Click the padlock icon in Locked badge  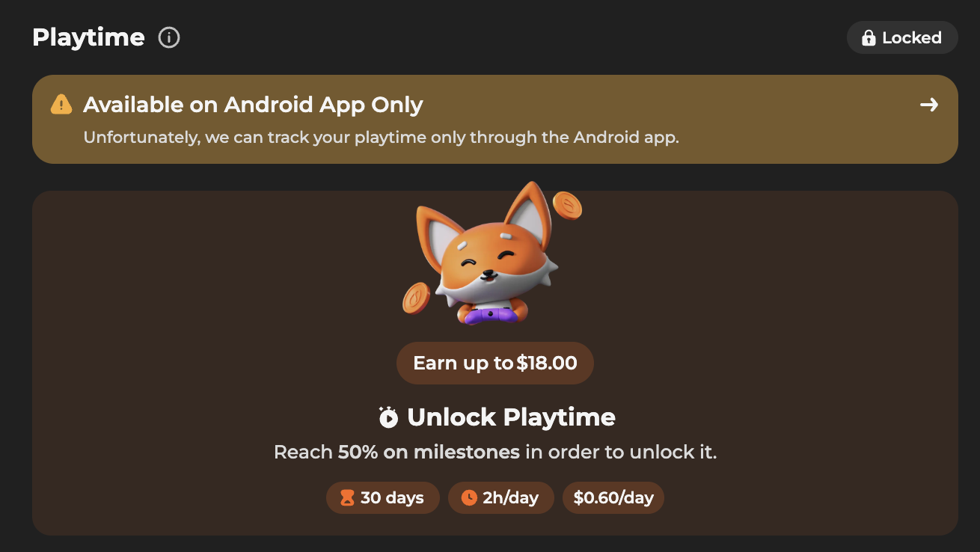869,38
